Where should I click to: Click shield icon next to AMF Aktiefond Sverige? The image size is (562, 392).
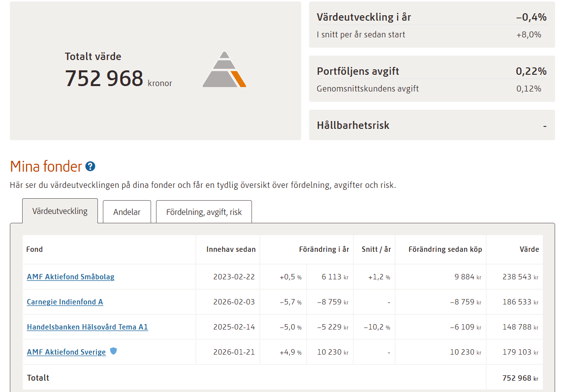point(113,351)
